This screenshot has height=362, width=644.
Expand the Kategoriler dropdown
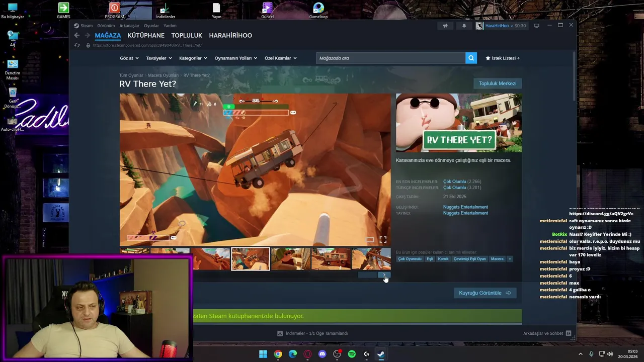[x=193, y=58]
